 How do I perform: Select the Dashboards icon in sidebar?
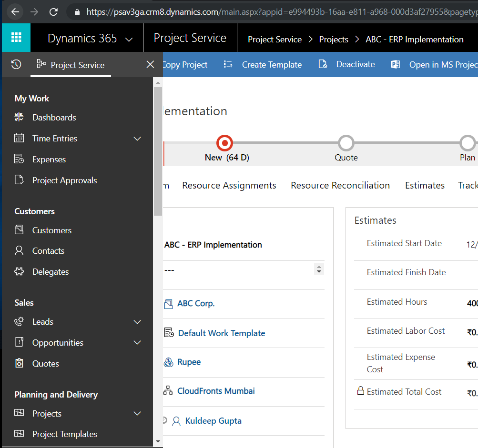pos(18,117)
